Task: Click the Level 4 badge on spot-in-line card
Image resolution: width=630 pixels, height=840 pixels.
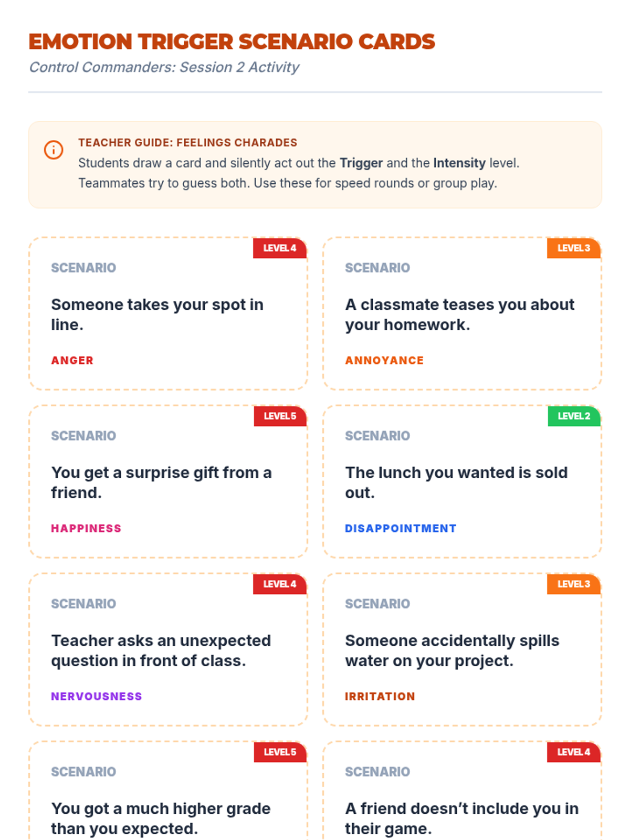Action: tap(279, 248)
